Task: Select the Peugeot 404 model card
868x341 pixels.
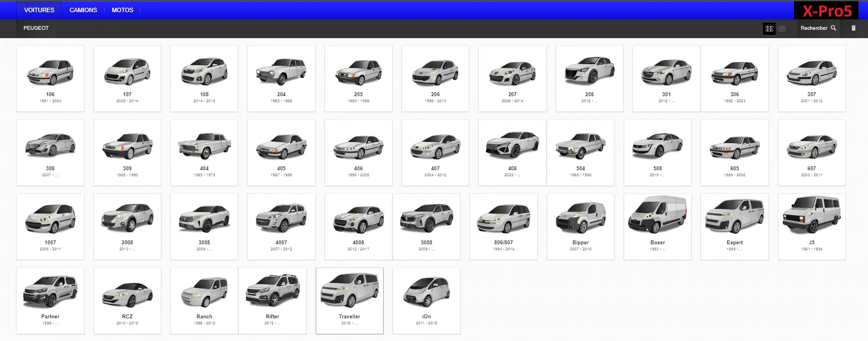Action: 204,153
